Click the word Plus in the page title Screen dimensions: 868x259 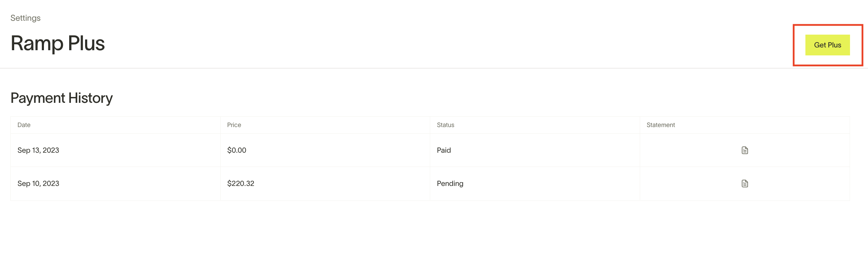[x=86, y=44]
